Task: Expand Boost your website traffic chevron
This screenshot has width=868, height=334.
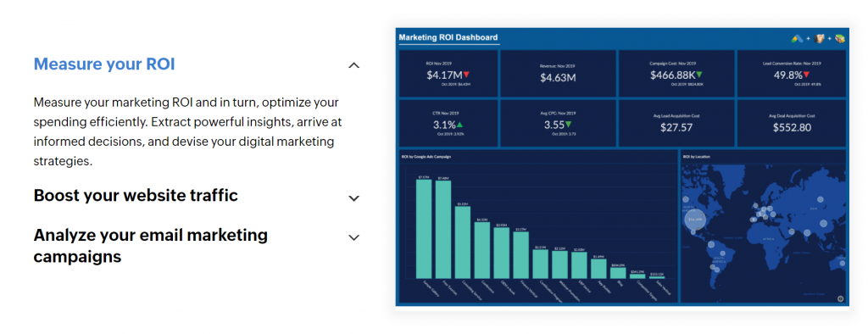Action: tap(353, 198)
